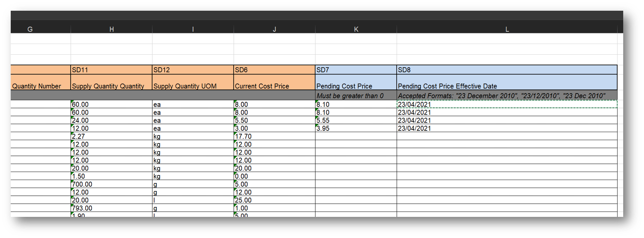
Task: Select supply quantity cell 24.00
Action: [x=111, y=120]
